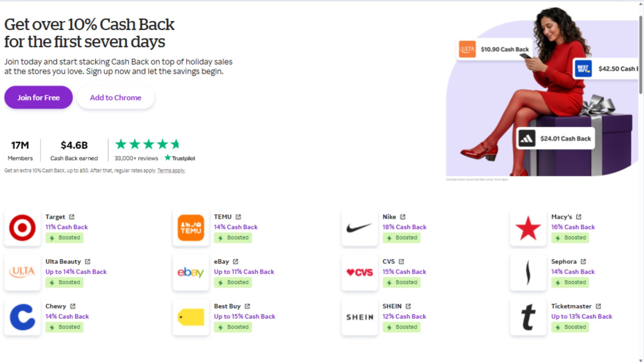The image size is (644, 362).
Task: Click the Join for Free button
Action: click(39, 98)
